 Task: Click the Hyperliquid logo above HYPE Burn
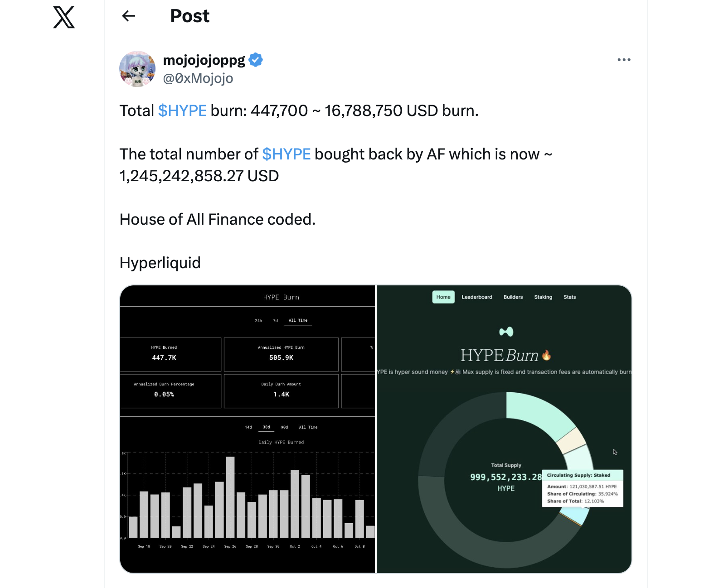click(506, 332)
